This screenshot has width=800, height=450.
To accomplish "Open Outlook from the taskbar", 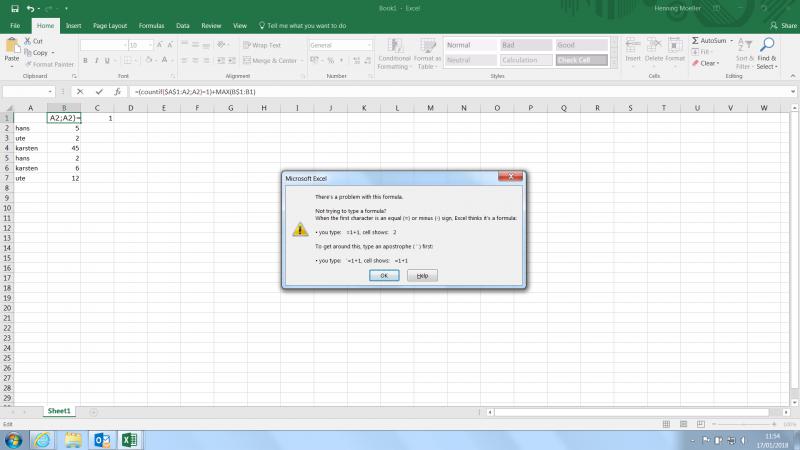I will pyautogui.click(x=101, y=440).
